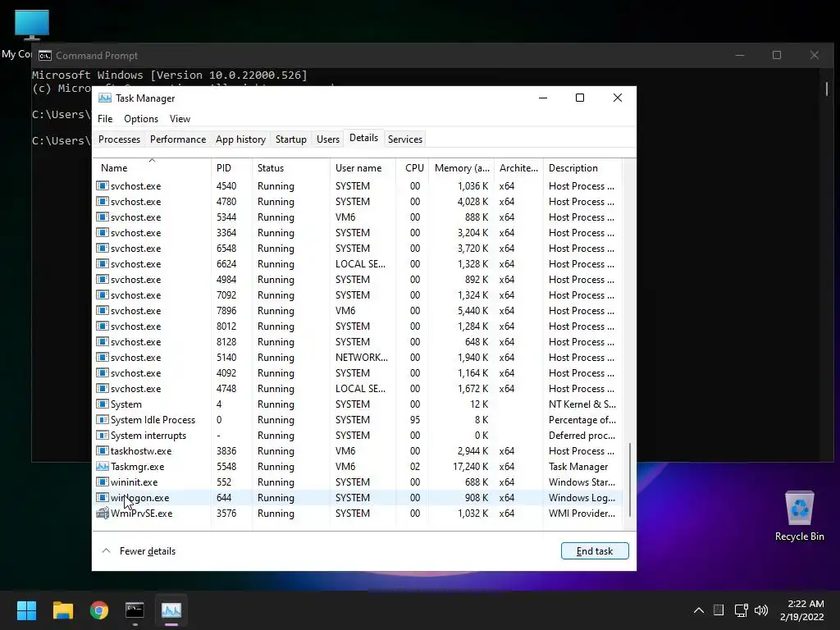Click the System Idle Process icon
Viewport: 840px width, 630px height.
(x=102, y=420)
